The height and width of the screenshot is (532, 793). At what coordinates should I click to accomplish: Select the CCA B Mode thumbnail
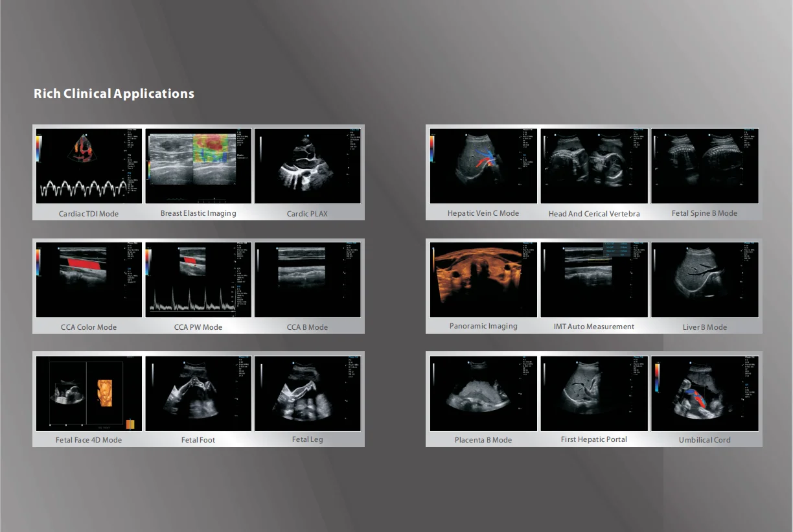click(308, 280)
